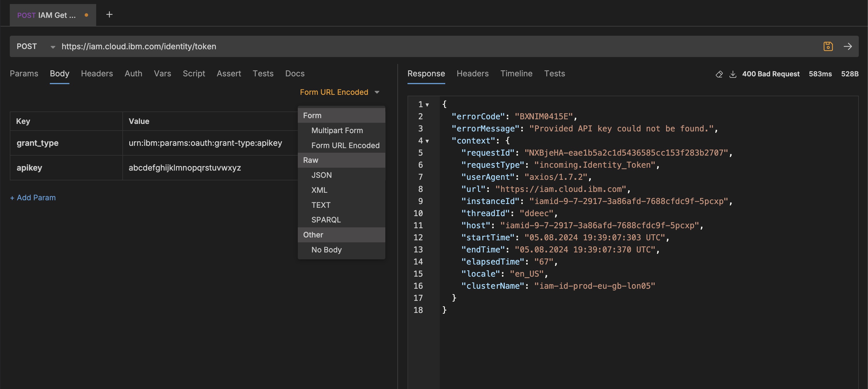Go to the Auth tab
Screen dimensions: 868x389
pyautogui.click(x=133, y=73)
